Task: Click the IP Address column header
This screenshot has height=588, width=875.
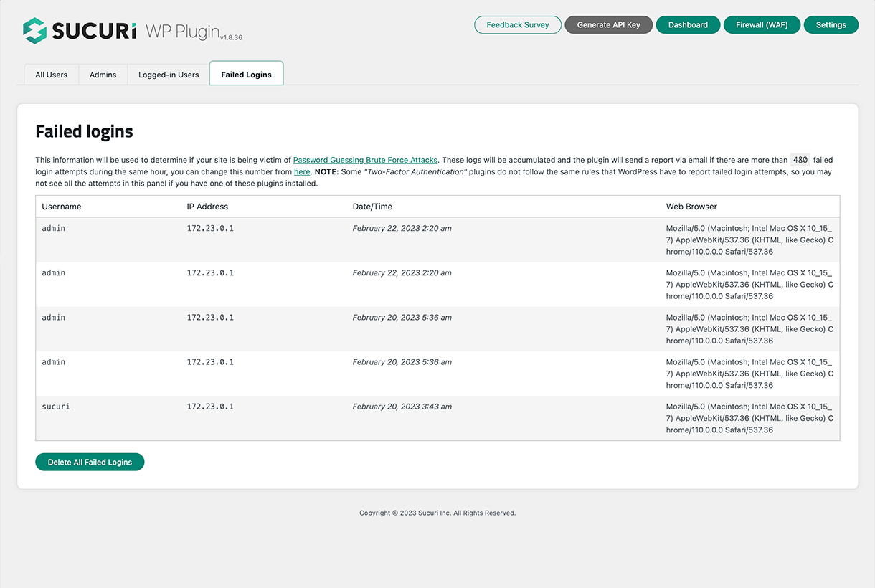Action: coord(207,206)
